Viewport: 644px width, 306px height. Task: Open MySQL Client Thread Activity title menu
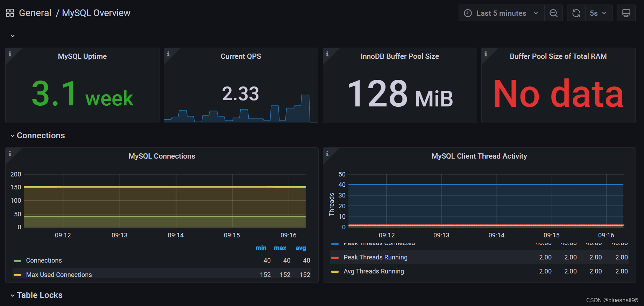pyautogui.click(x=479, y=156)
